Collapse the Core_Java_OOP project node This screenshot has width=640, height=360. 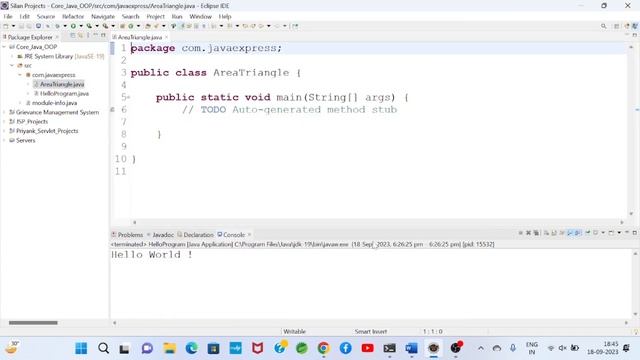tap(4, 47)
